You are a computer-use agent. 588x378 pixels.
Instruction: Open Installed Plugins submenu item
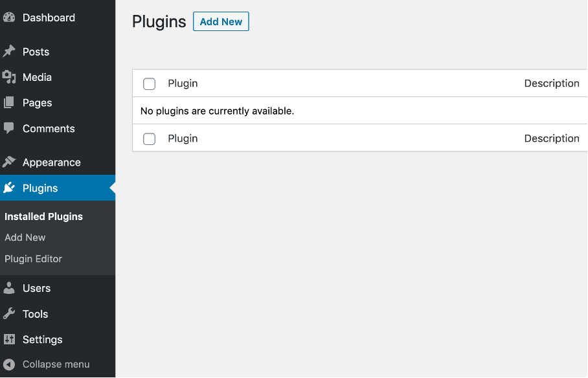point(43,216)
